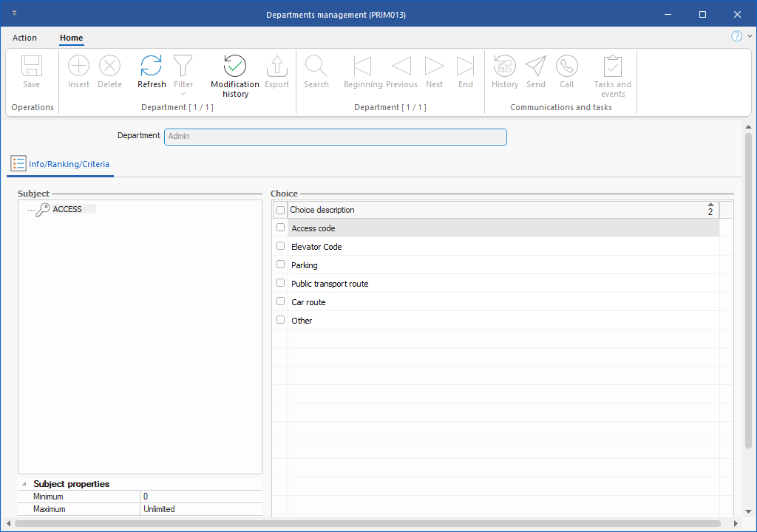Select the ACCESS subject tree item
Viewport: 757px width, 532px height.
pyautogui.click(x=67, y=209)
